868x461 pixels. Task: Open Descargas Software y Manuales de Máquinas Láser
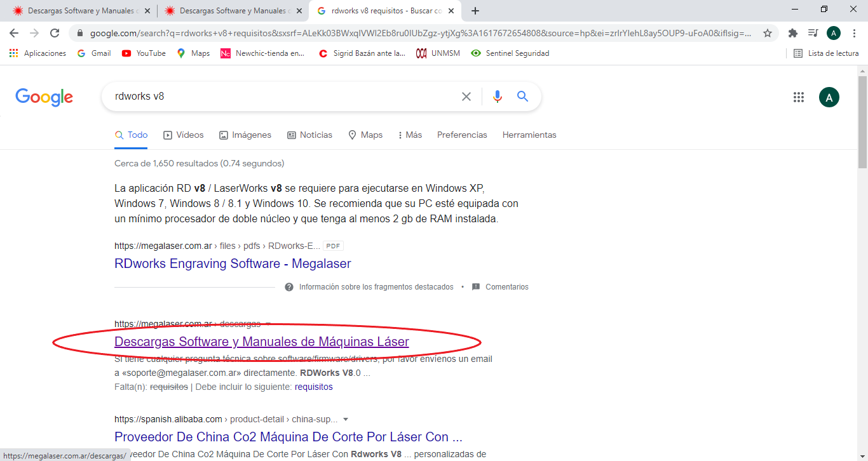(262, 342)
